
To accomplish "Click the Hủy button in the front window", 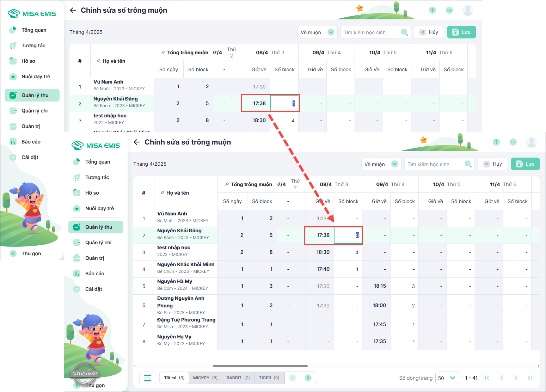I will click(x=493, y=164).
